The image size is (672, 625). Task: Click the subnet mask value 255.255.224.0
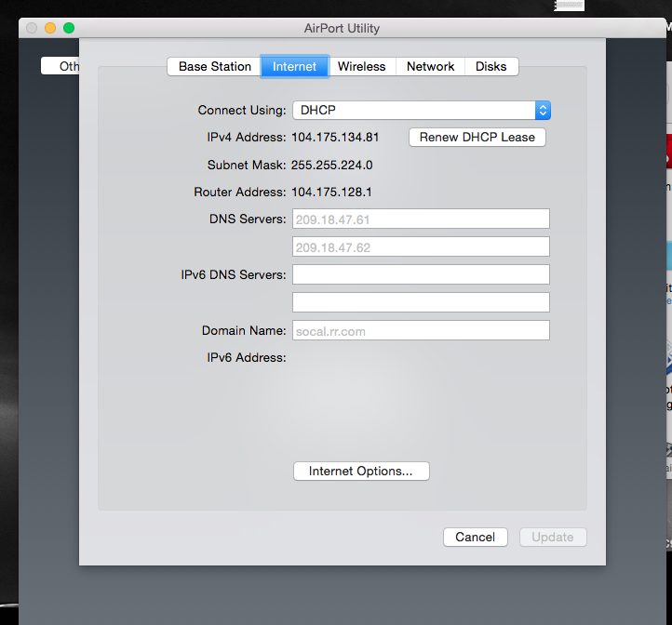click(331, 165)
